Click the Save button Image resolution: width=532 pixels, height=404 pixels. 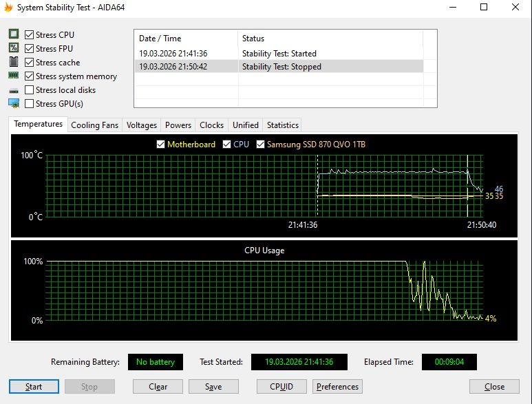213,387
